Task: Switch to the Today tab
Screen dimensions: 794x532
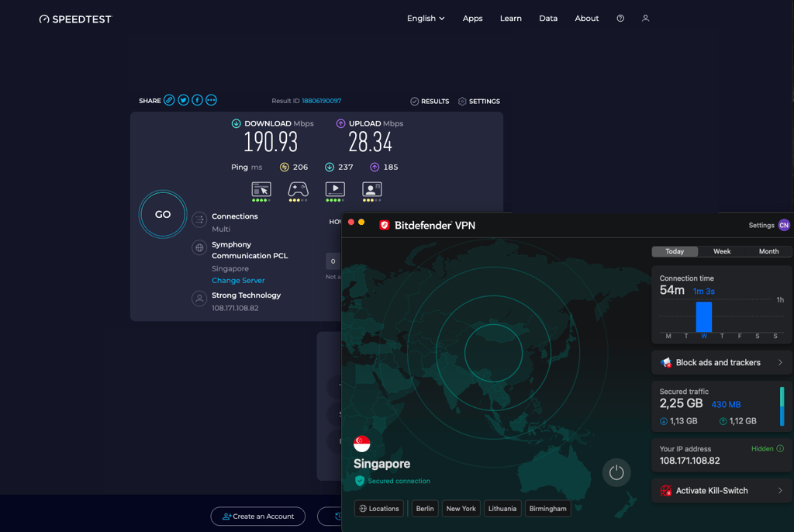Action: point(675,251)
